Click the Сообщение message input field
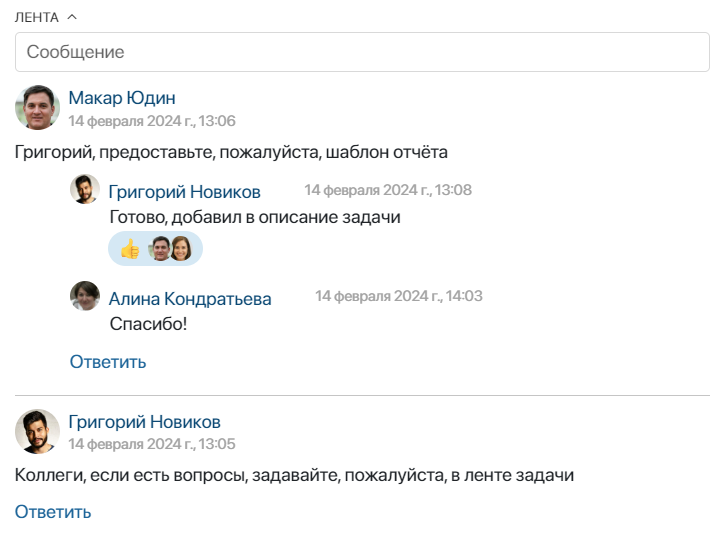This screenshot has height=539, width=726. point(362,52)
